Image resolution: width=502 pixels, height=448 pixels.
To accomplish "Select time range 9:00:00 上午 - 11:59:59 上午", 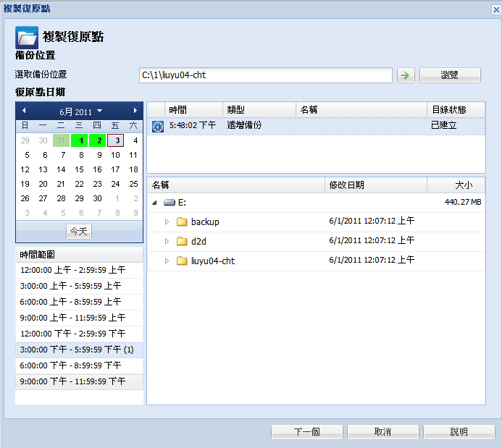I will coord(79,318).
